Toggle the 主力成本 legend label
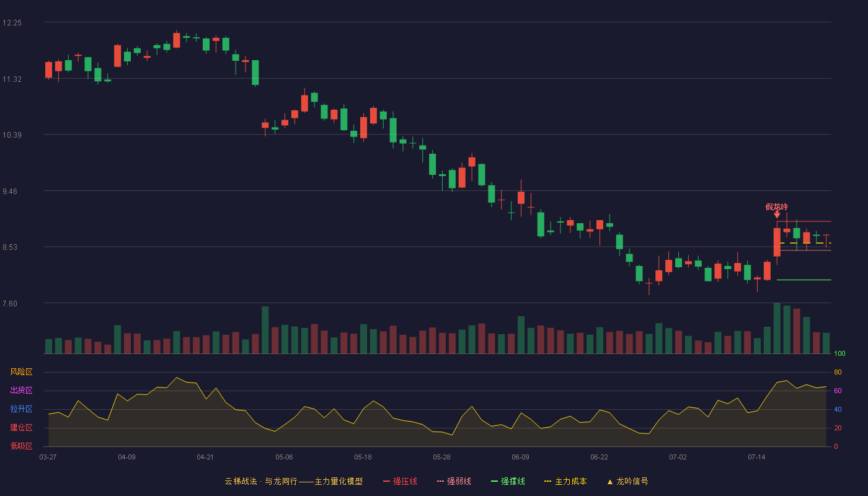The width and height of the screenshot is (868, 496). pyautogui.click(x=570, y=481)
